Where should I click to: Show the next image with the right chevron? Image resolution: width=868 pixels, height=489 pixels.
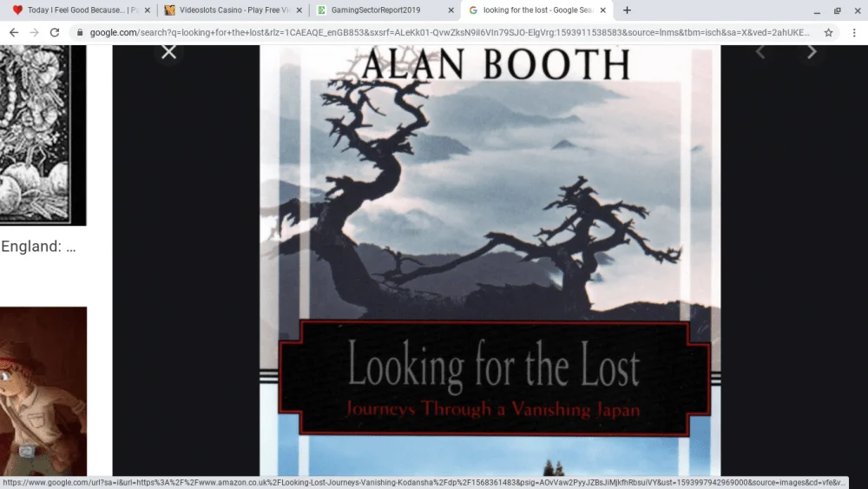pos(812,52)
